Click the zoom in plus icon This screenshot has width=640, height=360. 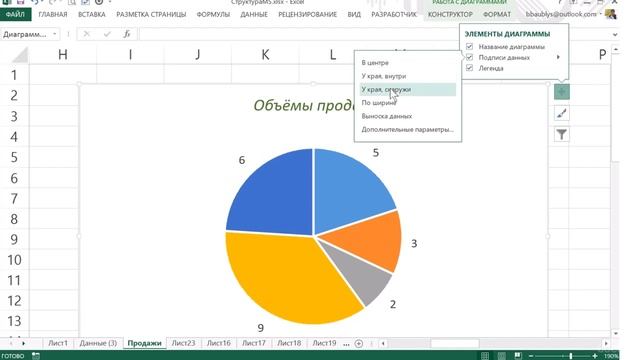click(x=595, y=356)
